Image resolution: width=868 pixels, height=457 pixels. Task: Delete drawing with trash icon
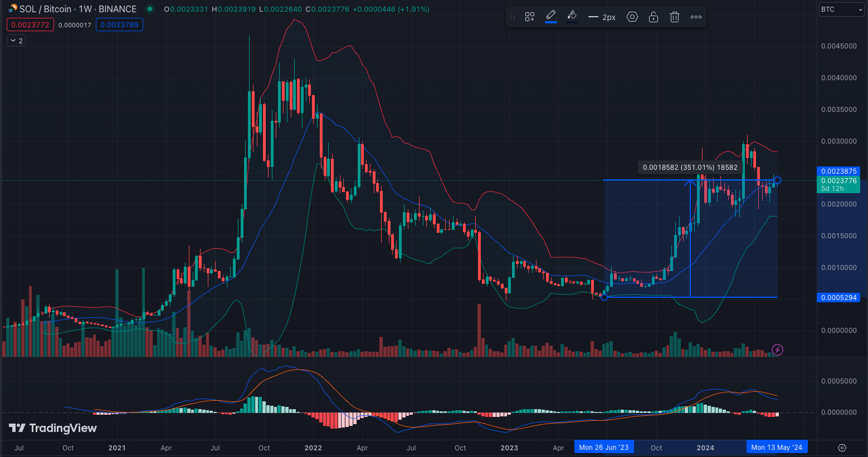[674, 17]
